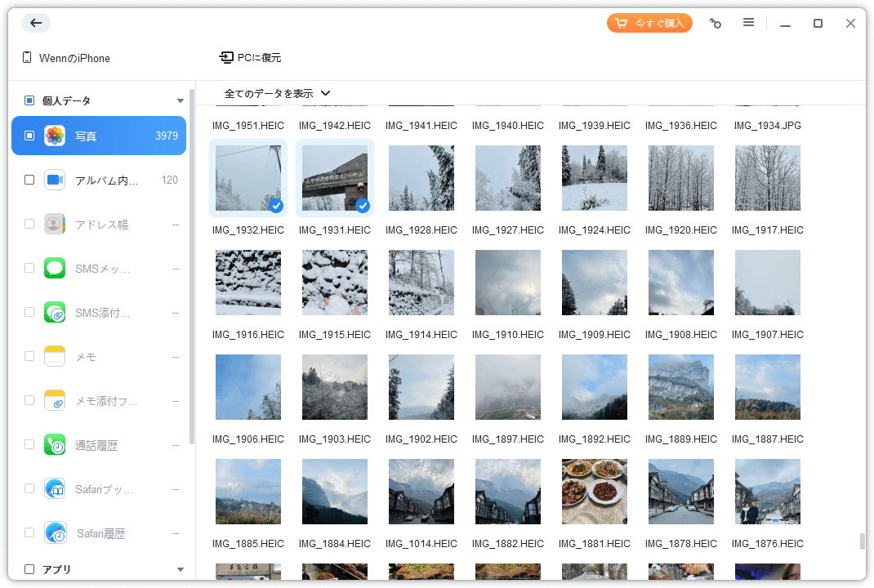The image size is (874, 588).
Task: Click PCに復元 button
Action: (251, 58)
